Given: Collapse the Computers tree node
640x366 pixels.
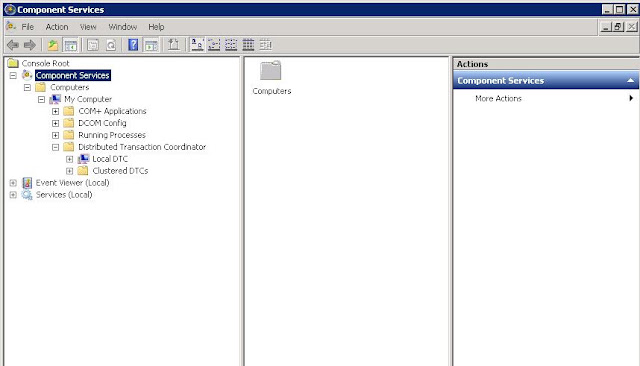Looking at the screenshot, I should [x=27, y=87].
